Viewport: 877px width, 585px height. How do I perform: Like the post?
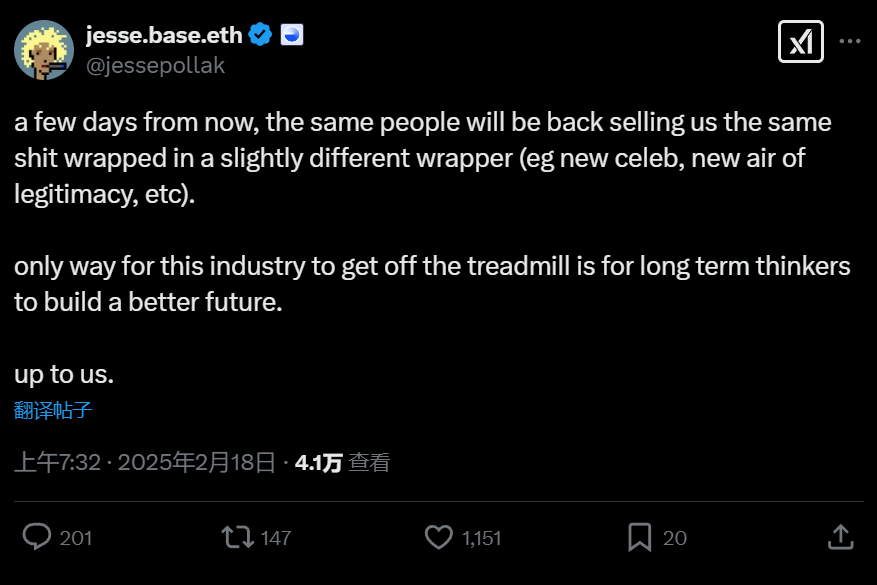(x=438, y=538)
